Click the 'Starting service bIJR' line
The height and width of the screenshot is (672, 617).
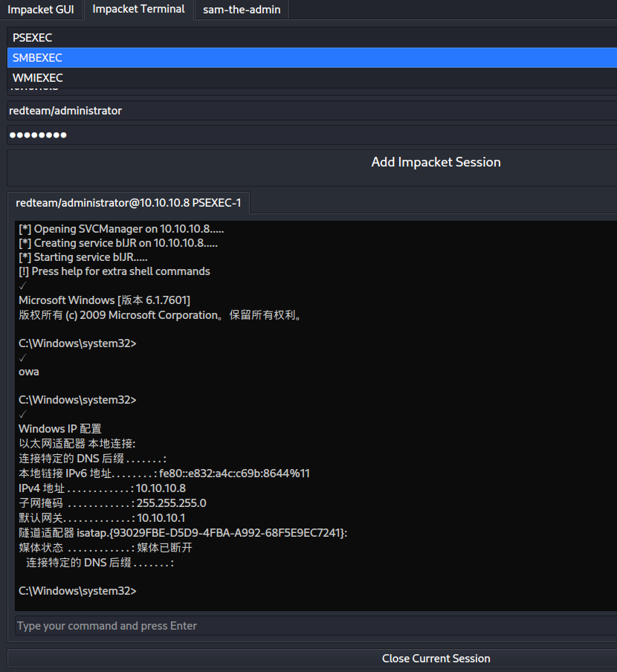(83, 257)
